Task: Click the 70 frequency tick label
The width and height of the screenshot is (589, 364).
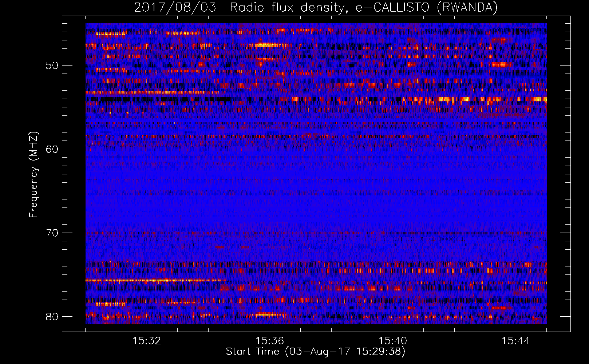Action: 52,233
